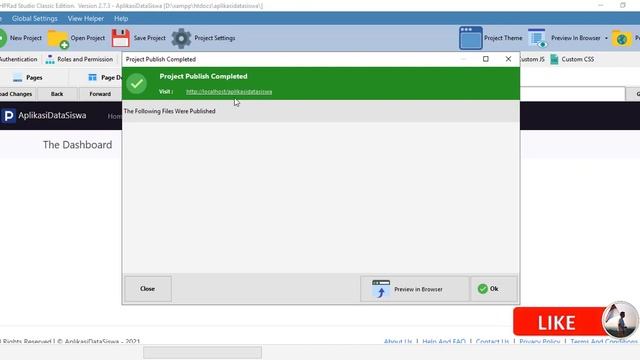The height and width of the screenshot is (360, 640).
Task: Click the publish folder globe icon
Action: point(622,39)
